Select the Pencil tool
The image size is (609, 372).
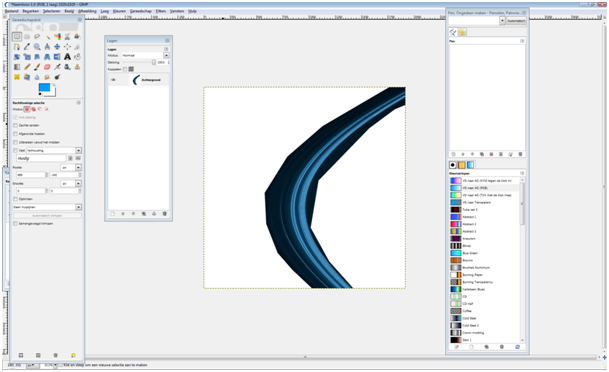pyautogui.click(x=27, y=67)
